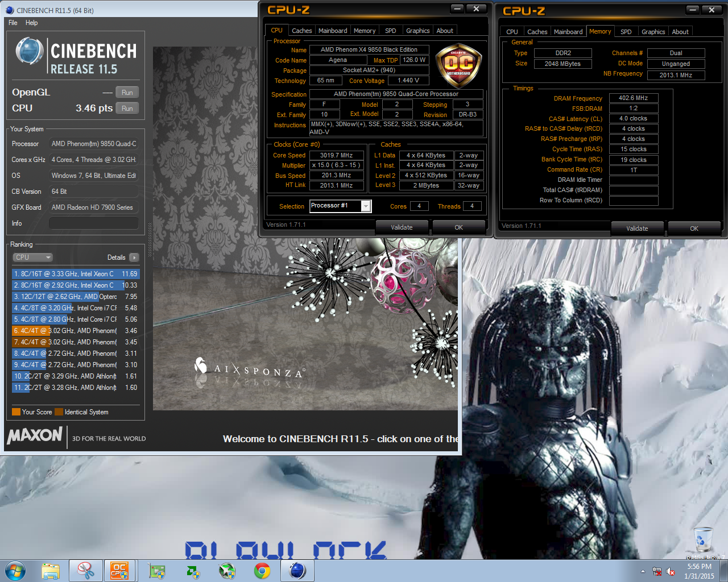Click the Core Speed value 3019.7 MHz
The height and width of the screenshot is (582, 728).
(337, 155)
